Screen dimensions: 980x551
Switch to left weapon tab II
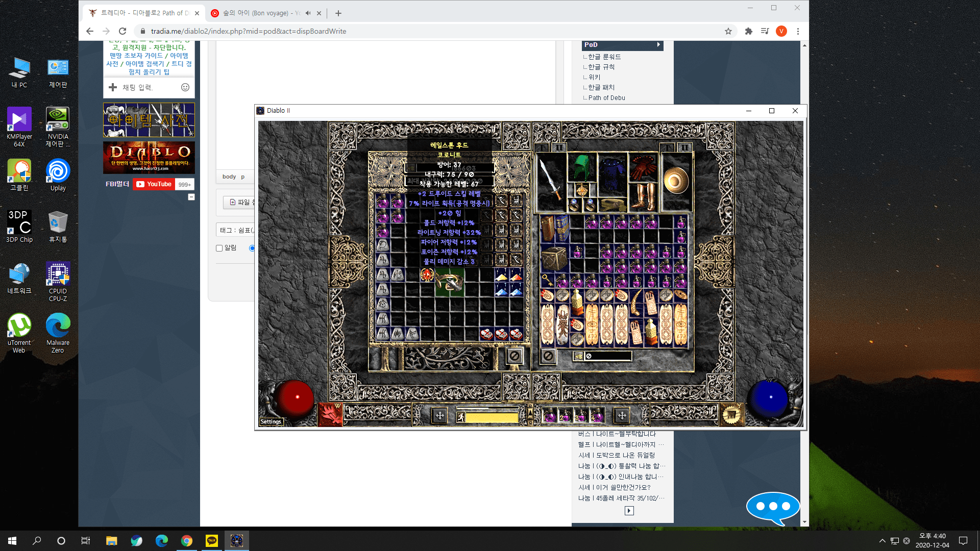[x=559, y=147]
